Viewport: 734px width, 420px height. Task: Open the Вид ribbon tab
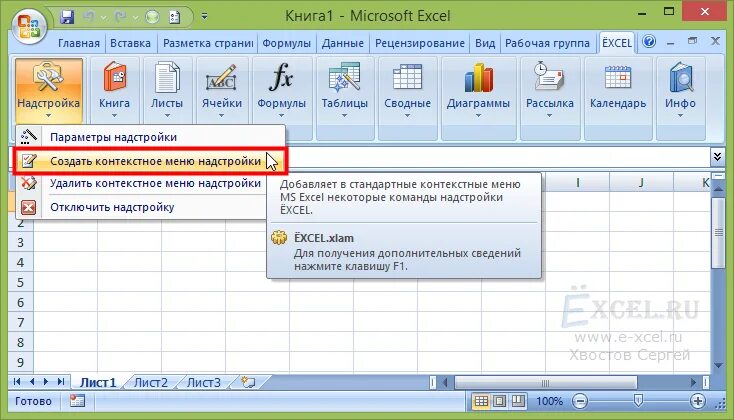point(484,43)
